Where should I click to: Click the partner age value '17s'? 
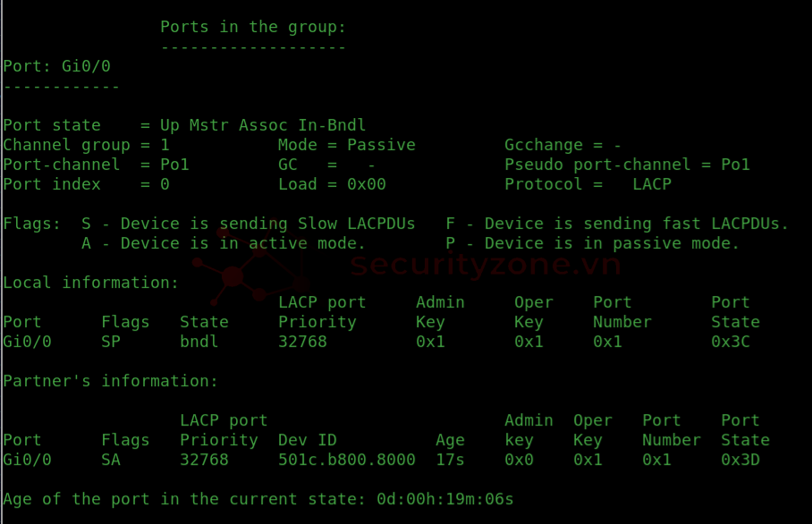[450, 460]
